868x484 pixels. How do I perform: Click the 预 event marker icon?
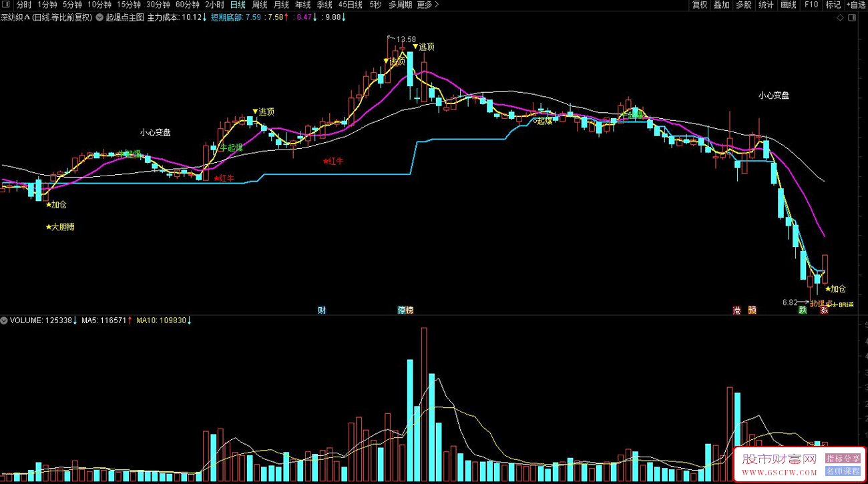coord(752,310)
